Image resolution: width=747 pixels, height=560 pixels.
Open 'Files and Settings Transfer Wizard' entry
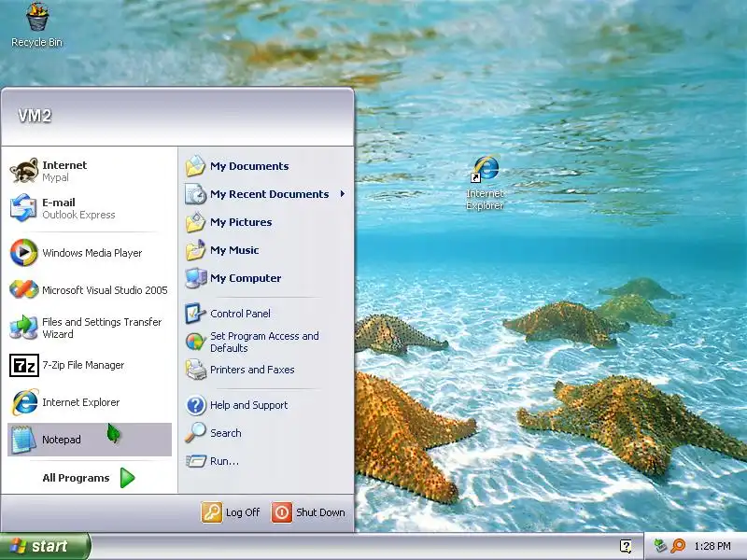tap(90, 328)
